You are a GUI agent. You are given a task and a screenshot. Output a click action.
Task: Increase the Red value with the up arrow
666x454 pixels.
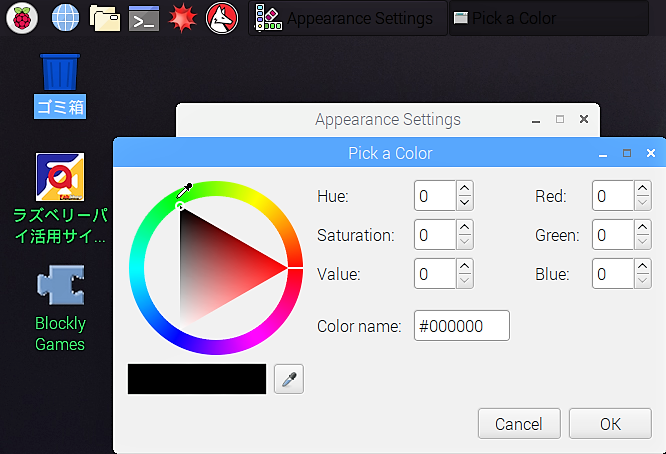coord(643,188)
